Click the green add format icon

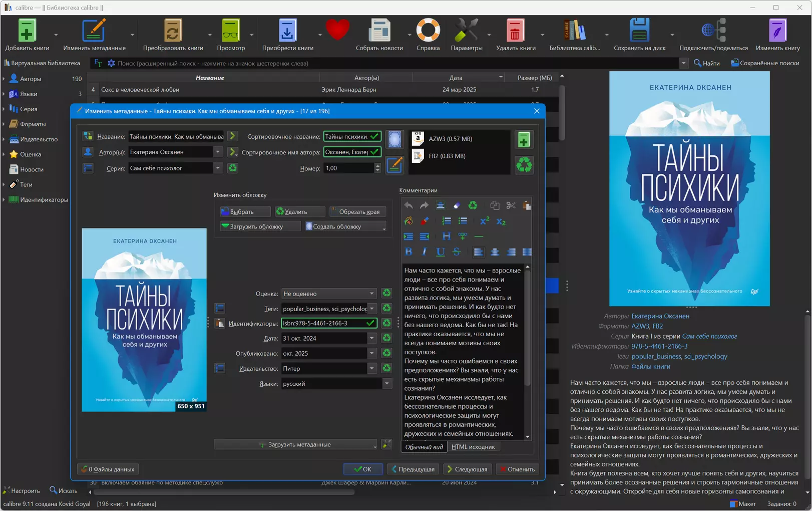pyautogui.click(x=524, y=140)
